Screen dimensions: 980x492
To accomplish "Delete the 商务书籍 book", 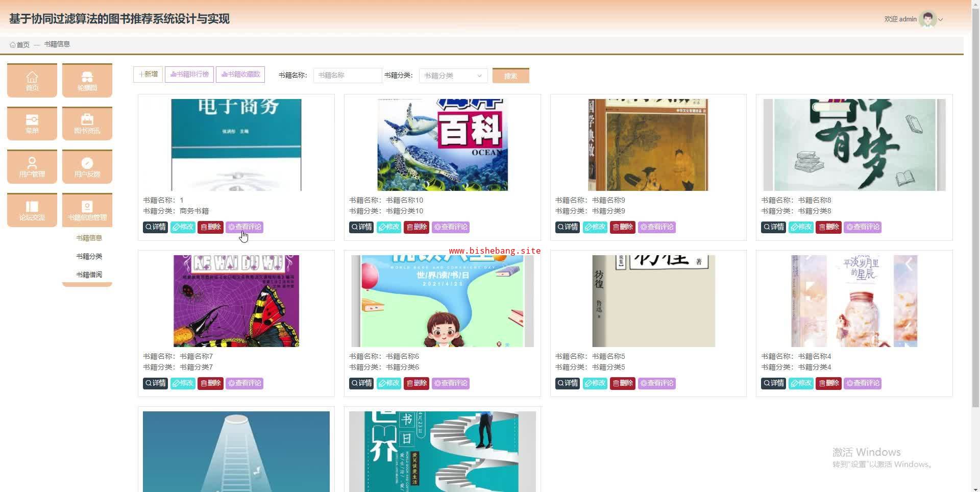I will click(x=210, y=227).
